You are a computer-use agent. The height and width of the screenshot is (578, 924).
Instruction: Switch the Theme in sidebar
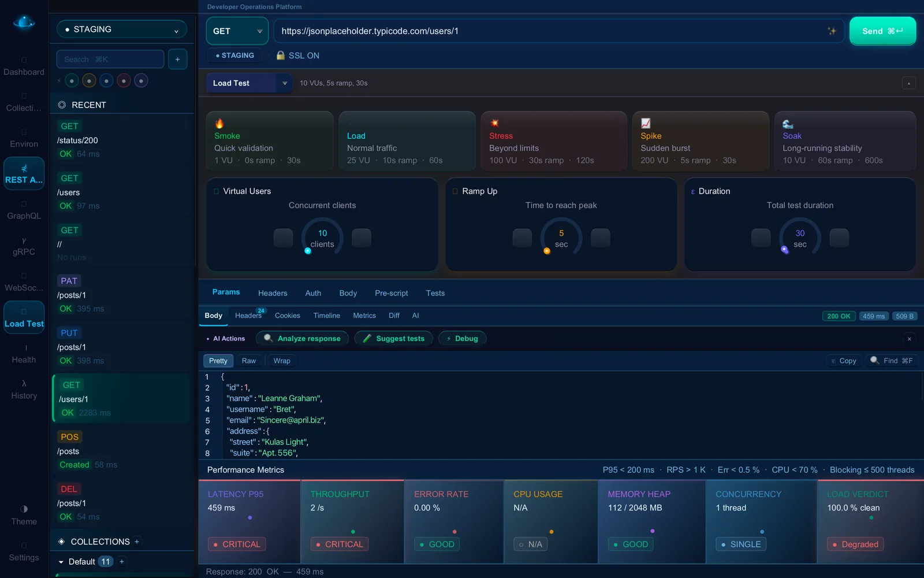pyautogui.click(x=24, y=515)
